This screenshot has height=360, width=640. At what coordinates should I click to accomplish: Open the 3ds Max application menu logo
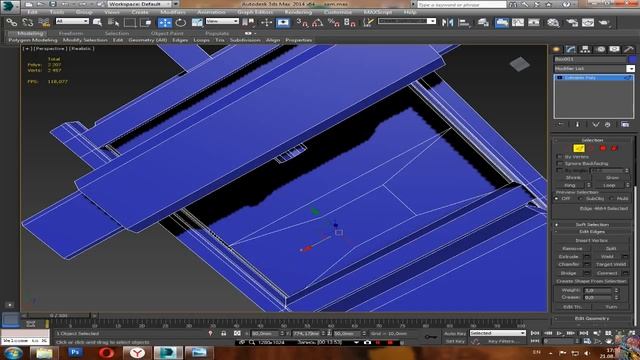click(9, 6)
